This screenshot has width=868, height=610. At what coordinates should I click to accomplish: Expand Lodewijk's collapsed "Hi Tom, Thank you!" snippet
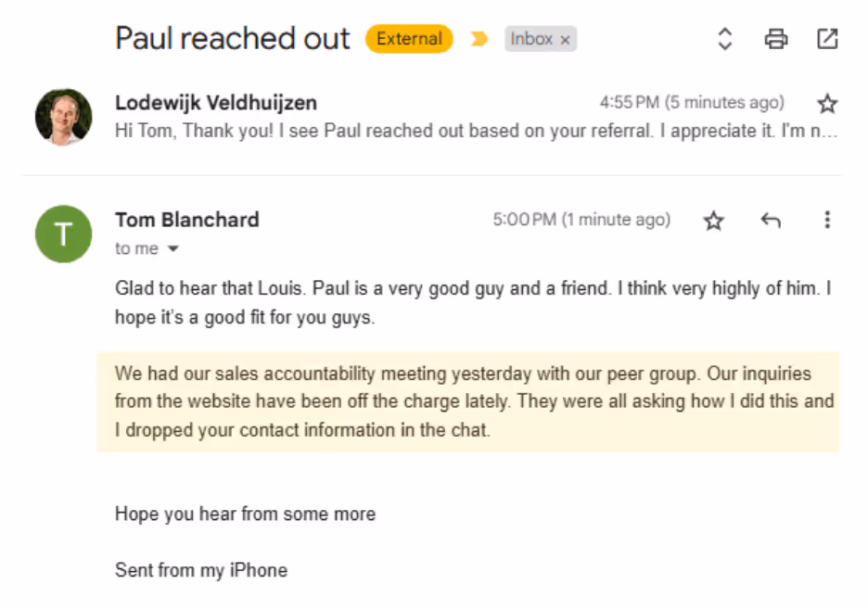[x=476, y=131]
